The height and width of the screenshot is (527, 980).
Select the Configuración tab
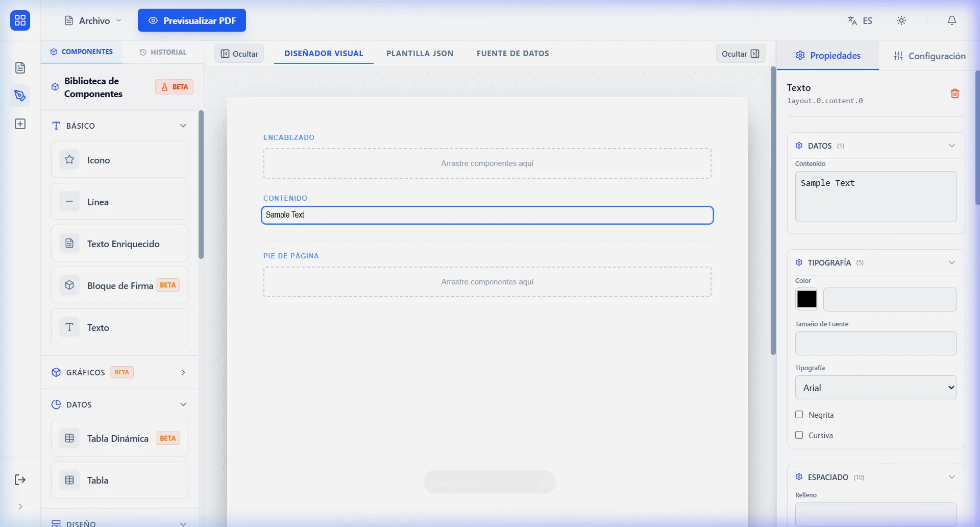click(929, 56)
